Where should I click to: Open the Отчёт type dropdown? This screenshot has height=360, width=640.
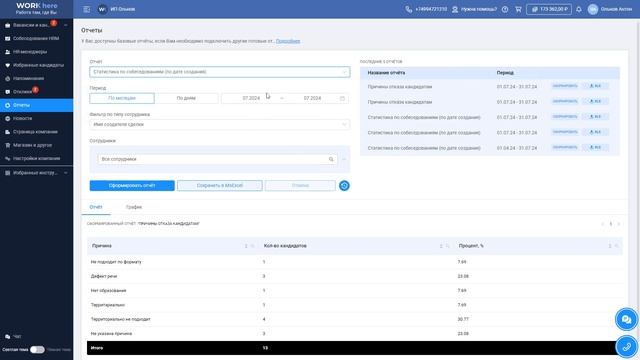click(220, 72)
